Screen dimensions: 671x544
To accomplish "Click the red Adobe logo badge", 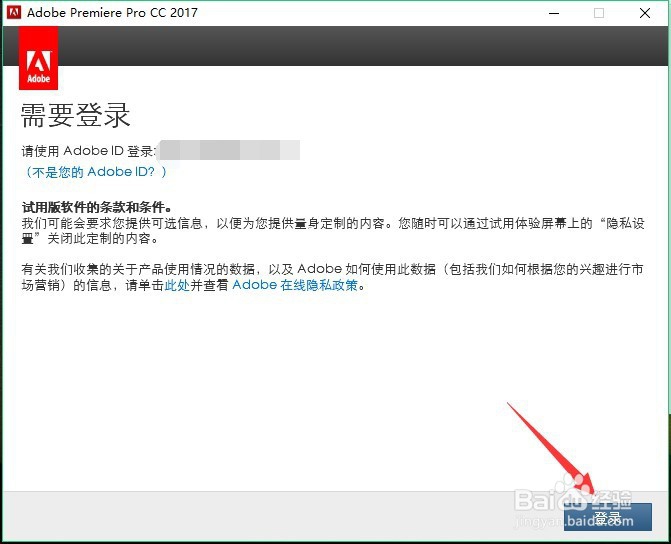I will [39, 58].
